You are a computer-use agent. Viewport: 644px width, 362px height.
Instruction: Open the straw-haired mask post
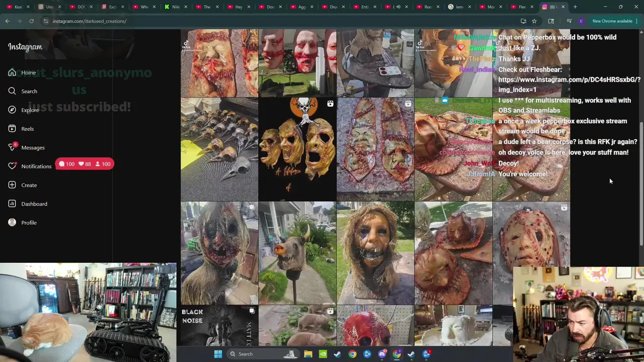click(x=375, y=253)
